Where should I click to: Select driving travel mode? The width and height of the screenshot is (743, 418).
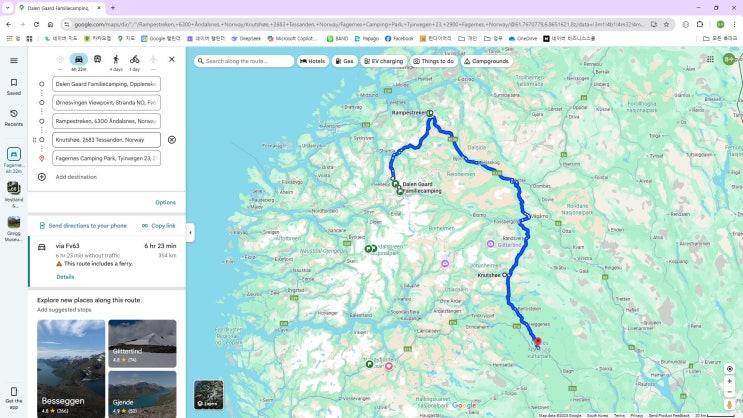point(79,59)
